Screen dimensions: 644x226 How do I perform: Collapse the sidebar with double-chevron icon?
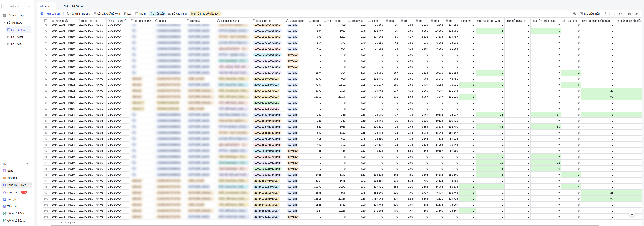click(29, 6)
